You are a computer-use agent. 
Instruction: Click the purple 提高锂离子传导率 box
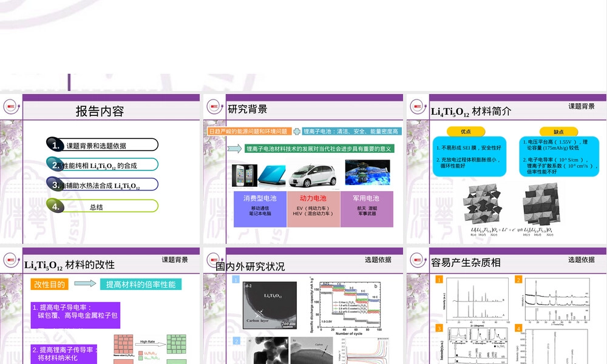click(x=64, y=354)
